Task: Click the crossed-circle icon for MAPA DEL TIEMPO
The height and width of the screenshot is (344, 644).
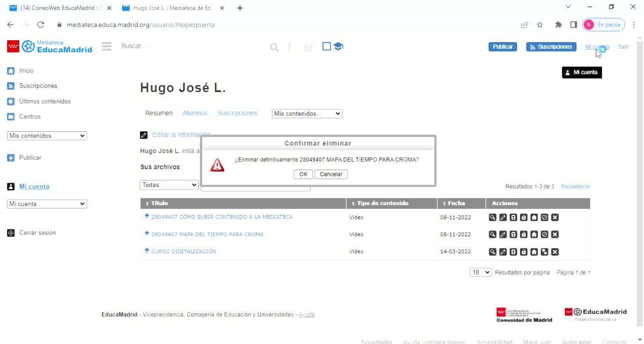Action: coord(544,235)
